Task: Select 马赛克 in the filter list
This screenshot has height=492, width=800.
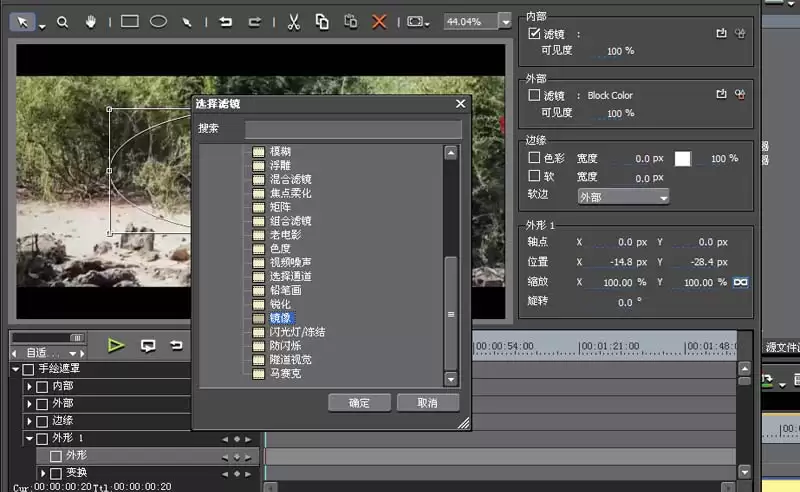Action: click(x=285, y=374)
